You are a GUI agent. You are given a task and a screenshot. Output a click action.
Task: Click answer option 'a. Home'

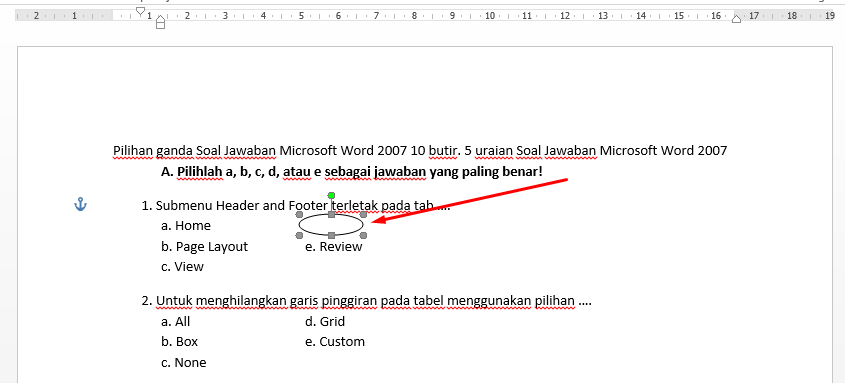(x=186, y=226)
